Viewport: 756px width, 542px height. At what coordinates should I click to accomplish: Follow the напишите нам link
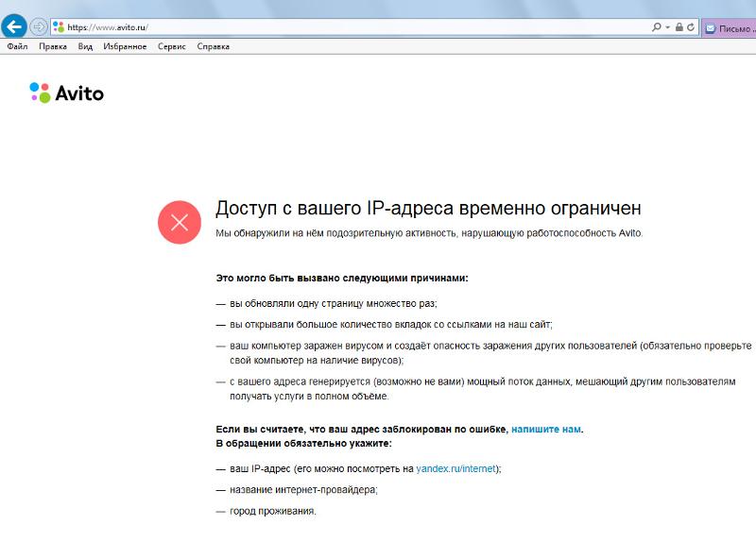(546, 429)
